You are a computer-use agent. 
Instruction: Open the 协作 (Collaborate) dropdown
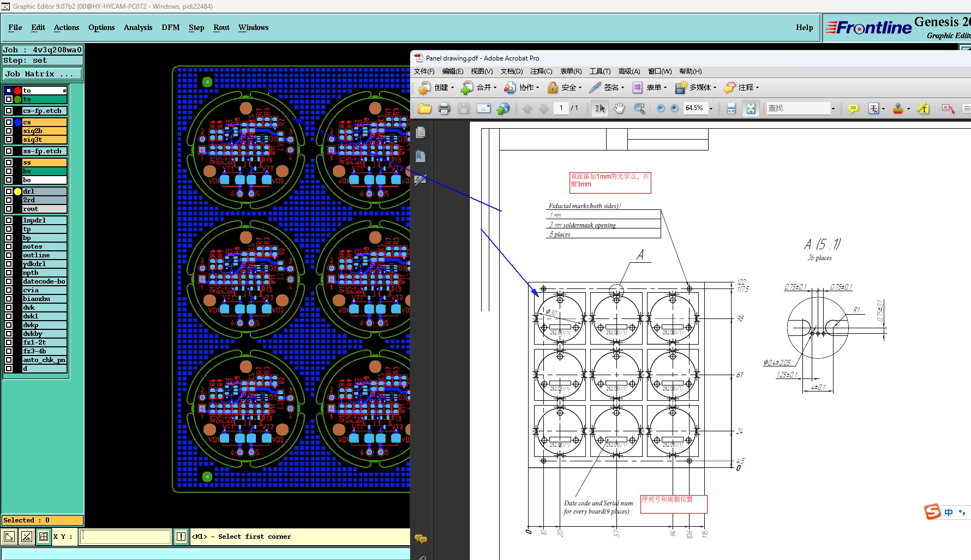521,87
